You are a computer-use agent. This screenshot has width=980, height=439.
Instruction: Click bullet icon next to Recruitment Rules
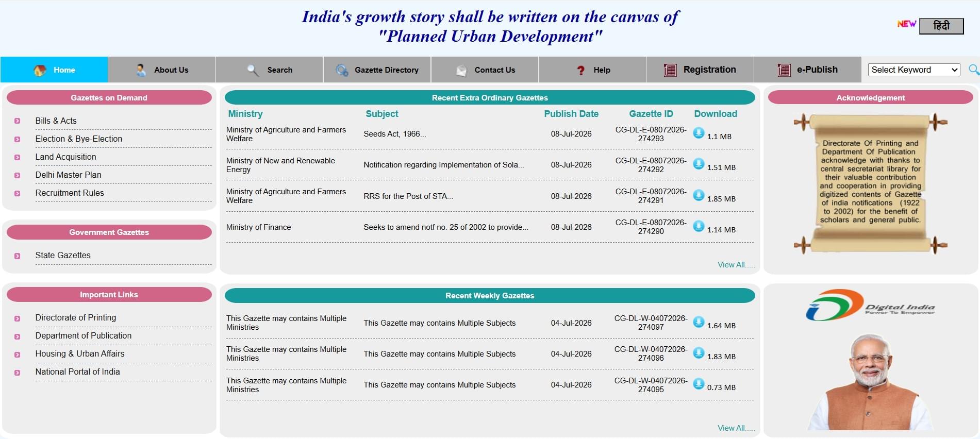coord(17,193)
